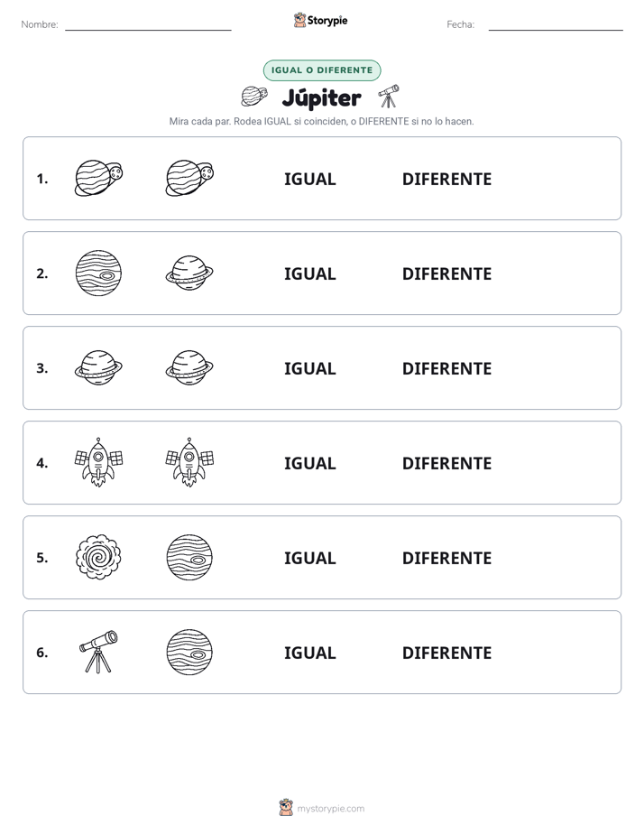Mark DIFERENTE in row 5
Viewport: 644px width, 834px height.
(446, 558)
